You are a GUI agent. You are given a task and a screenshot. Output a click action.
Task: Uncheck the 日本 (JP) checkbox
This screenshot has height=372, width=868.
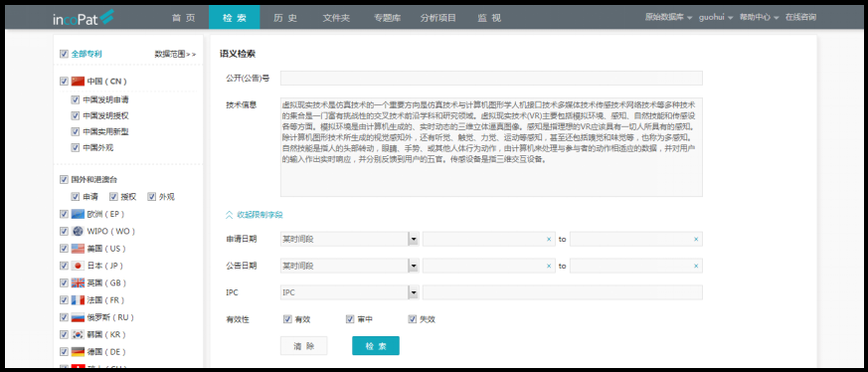point(64,266)
